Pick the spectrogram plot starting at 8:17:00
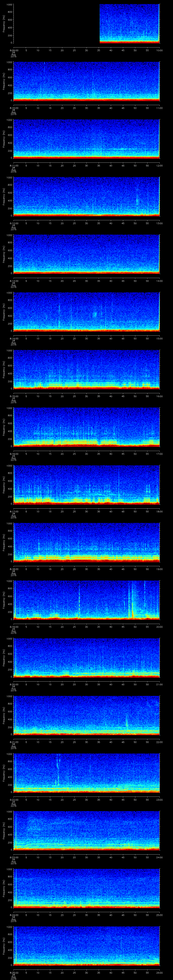Image resolution: width=173 pixels, height=980 pixels. [87, 485]
